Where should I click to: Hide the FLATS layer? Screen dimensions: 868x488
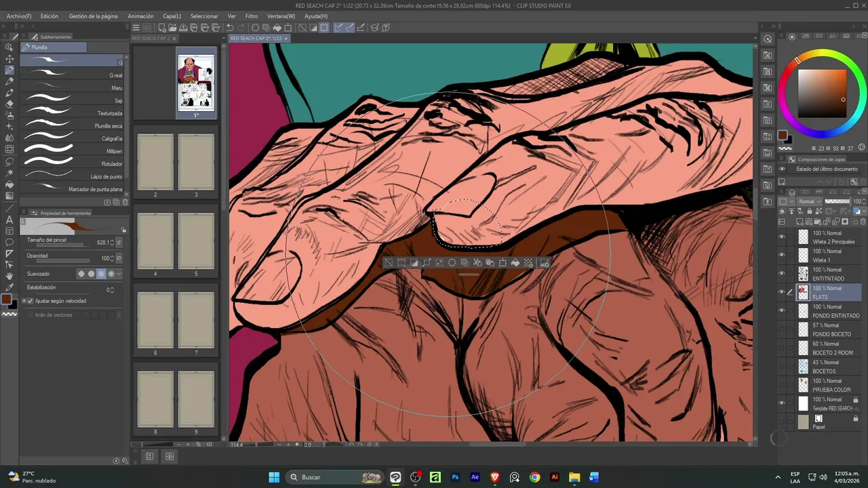[x=781, y=292]
